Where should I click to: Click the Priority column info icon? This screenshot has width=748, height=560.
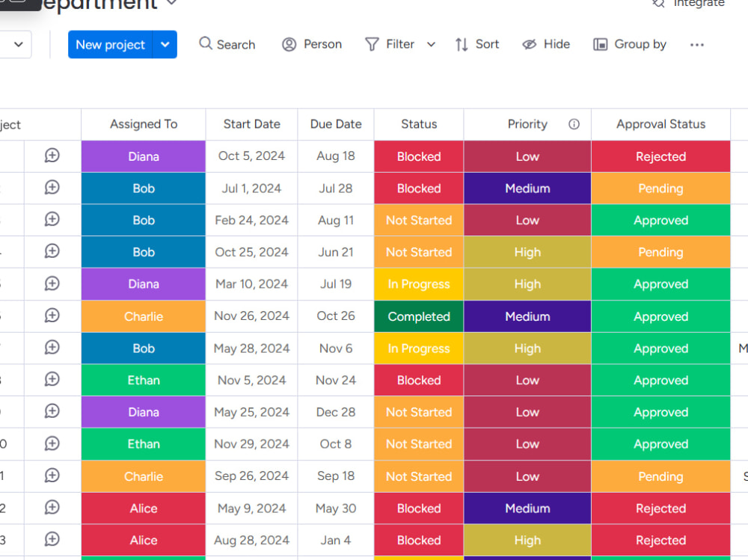point(574,125)
